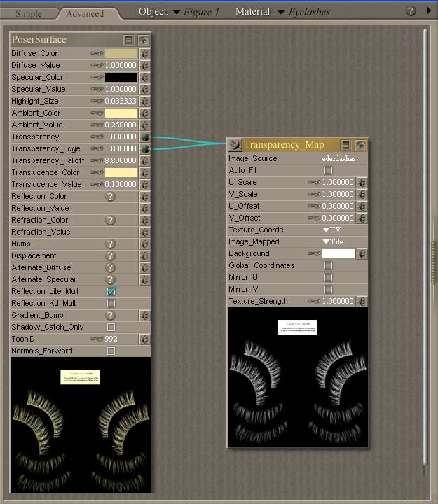Click the Alternate_Diffuse question mark icon
This screenshot has height=504, width=438.
[111, 267]
